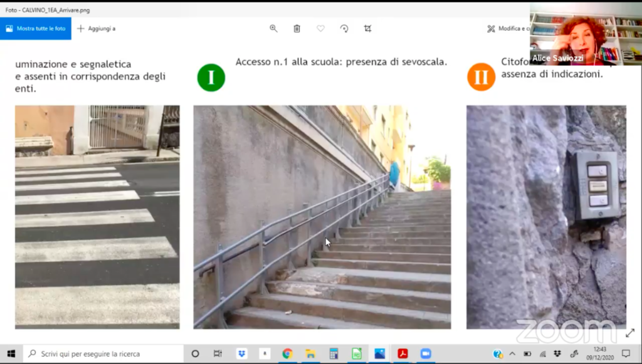This screenshot has width=642, height=364.
Task: Open Task View on the taskbar
Action: tap(218, 353)
